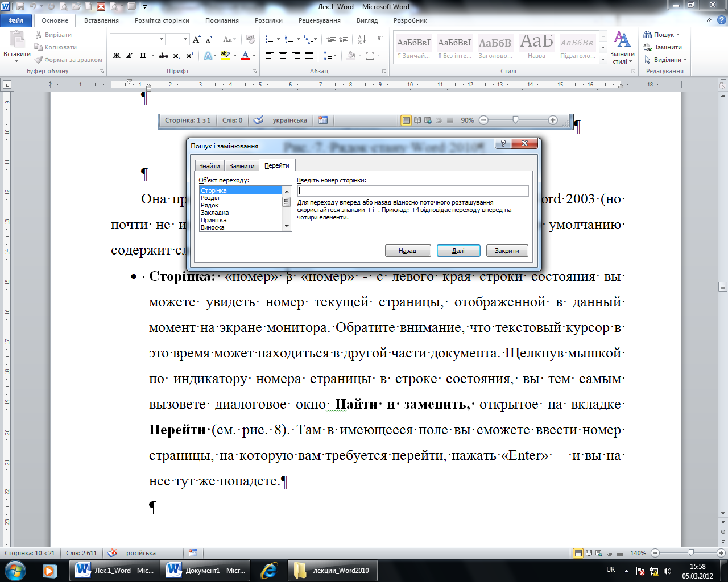The height and width of the screenshot is (582, 728).
Task: Click the Save icon in quick access toolbar
Action: coord(20,7)
